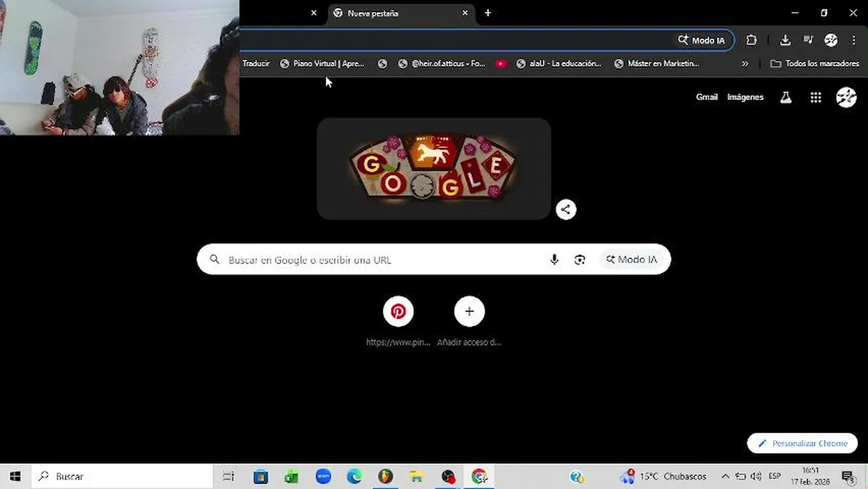Open the Chrome icon on the taskbar
Viewport: 868px width, 489px height.
coord(480,477)
